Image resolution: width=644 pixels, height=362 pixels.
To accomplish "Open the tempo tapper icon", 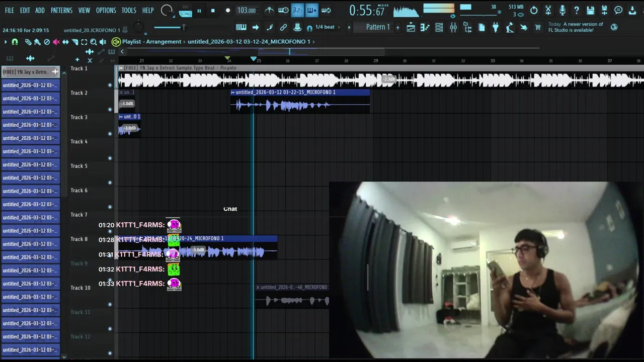I will point(510,28).
